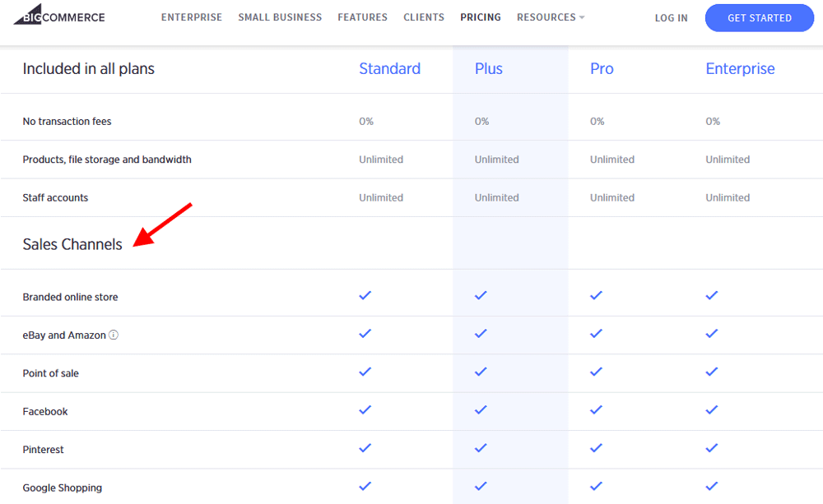The image size is (823, 504).
Task: Go to the Features page
Action: (363, 17)
